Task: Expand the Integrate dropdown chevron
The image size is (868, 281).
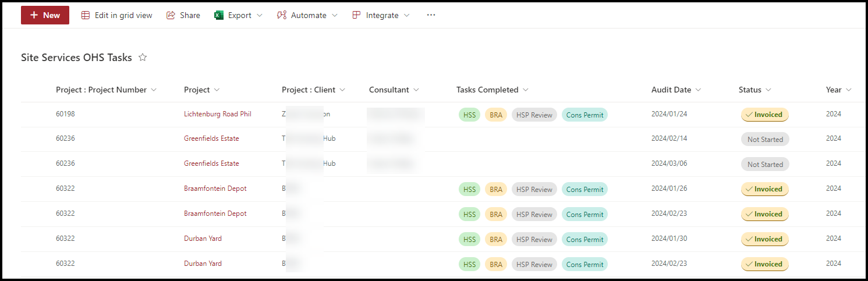Action: pyautogui.click(x=407, y=15)
